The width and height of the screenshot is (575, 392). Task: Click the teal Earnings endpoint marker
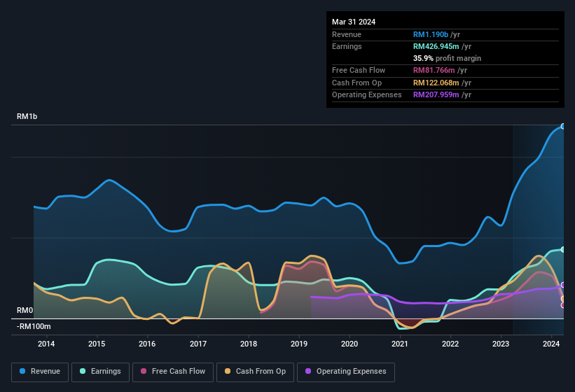tap(562, 249)
